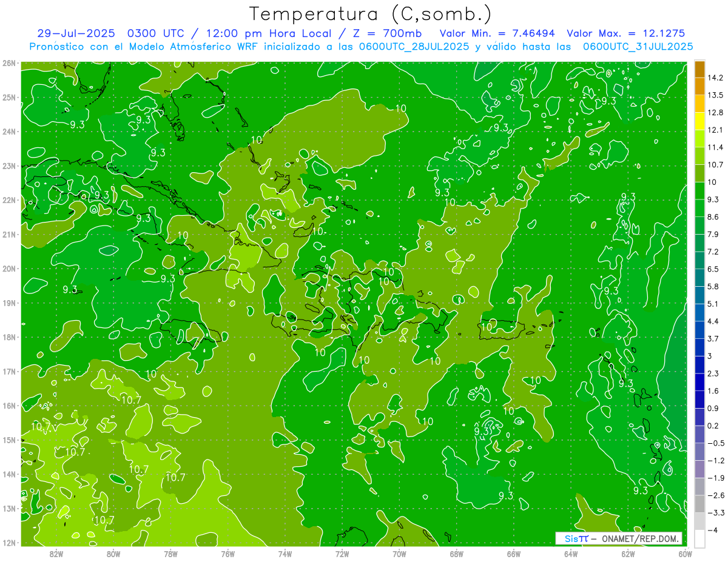The image size is (728, 562).
Task: Click the 22N latitude axis label
Action: tap(8, 200)
